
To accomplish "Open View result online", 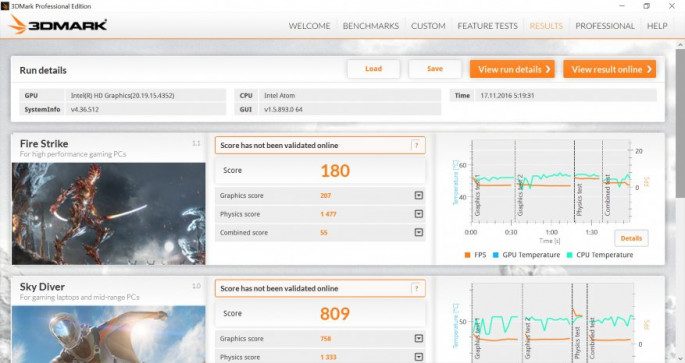I will (x=610, y=69).
